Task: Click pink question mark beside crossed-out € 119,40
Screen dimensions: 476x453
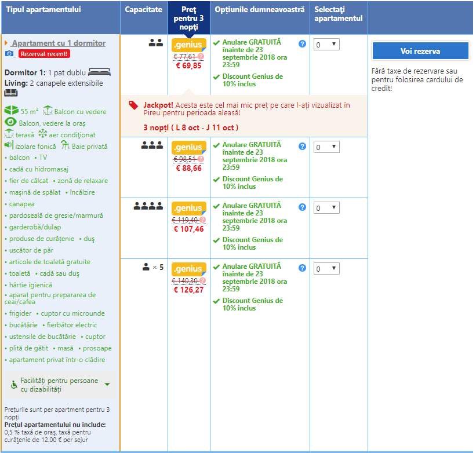Action: [201, 220]
